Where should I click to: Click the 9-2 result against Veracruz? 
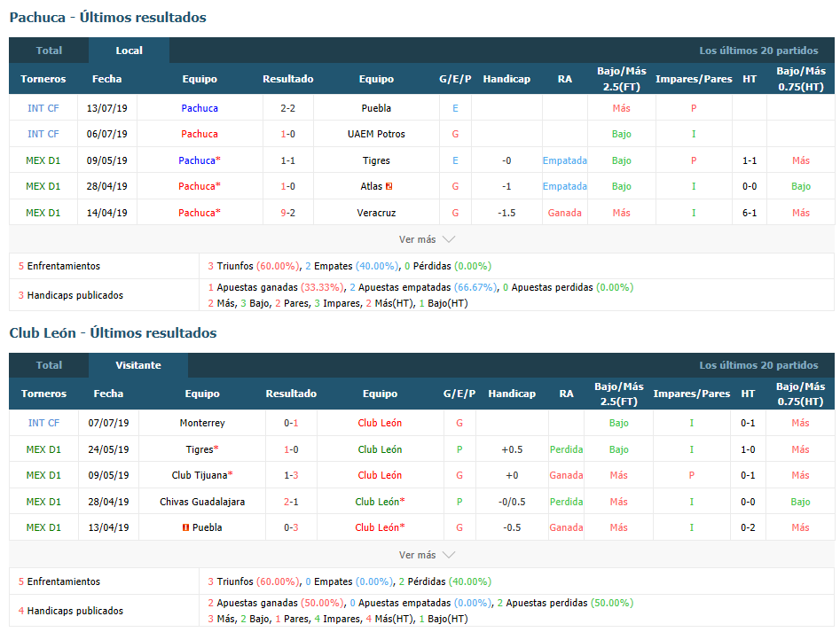(x=287, y=213)
